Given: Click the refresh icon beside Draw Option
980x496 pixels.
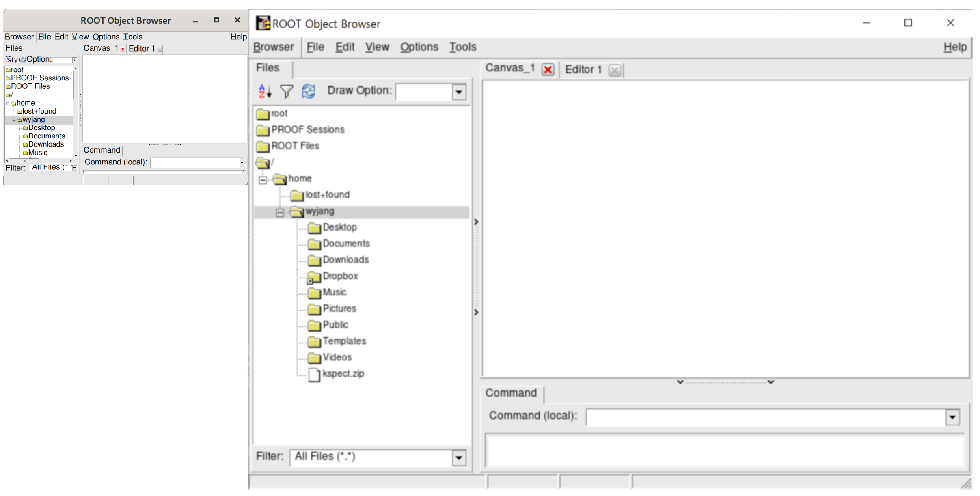Looking at the screenshot, I should tap(308, 91).
